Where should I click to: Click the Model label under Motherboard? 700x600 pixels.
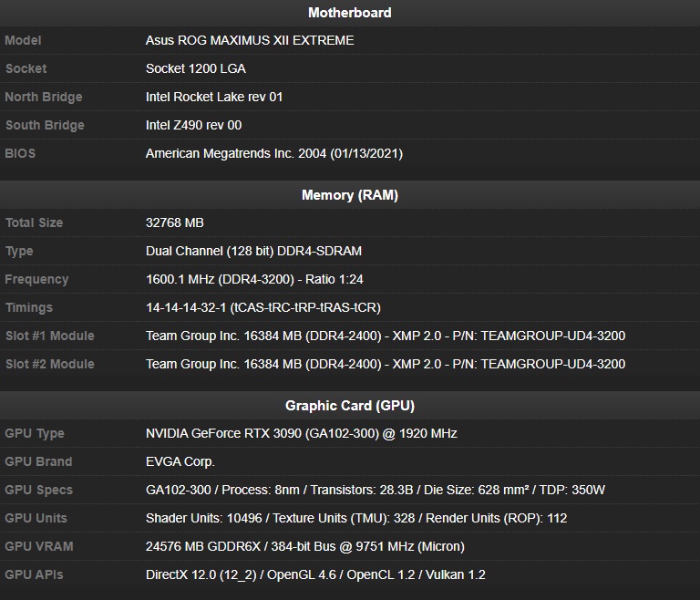tap(23, 40)
